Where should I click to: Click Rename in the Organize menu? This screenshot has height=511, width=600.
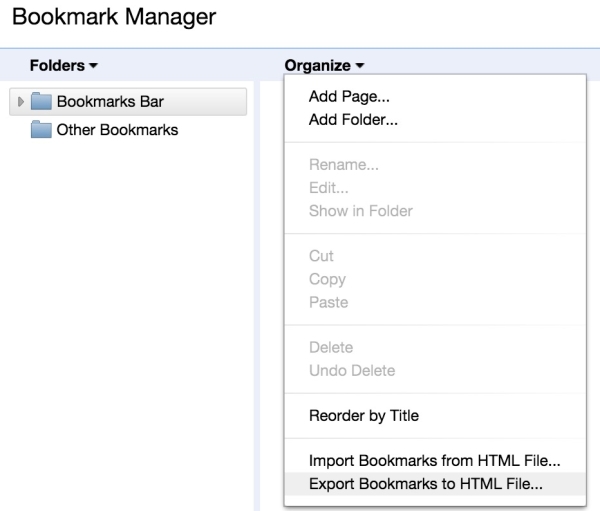(x=343, y=165)
